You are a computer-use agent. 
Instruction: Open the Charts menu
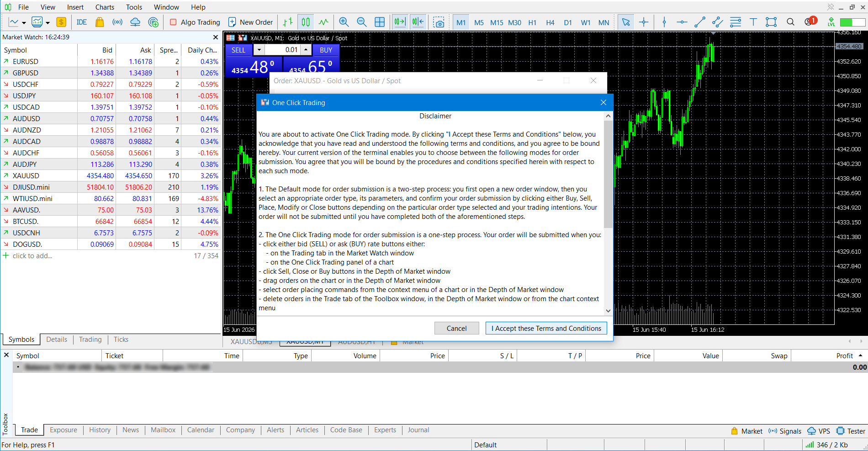click(x=105, y=7)
